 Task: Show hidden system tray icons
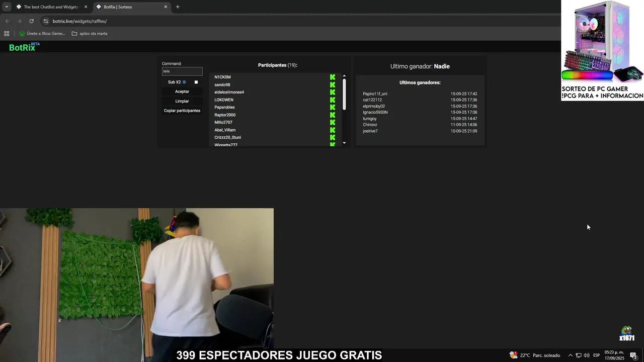(x=570, y=355)
